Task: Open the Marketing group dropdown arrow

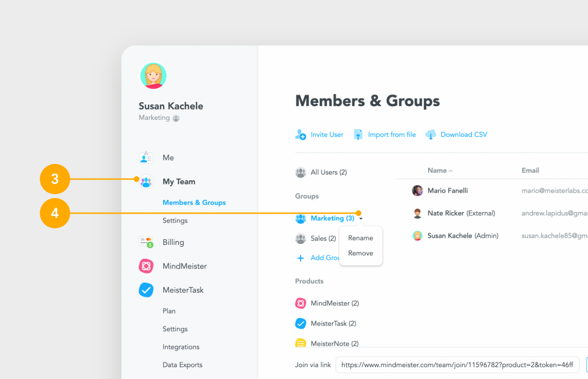Action: (361, 219)
